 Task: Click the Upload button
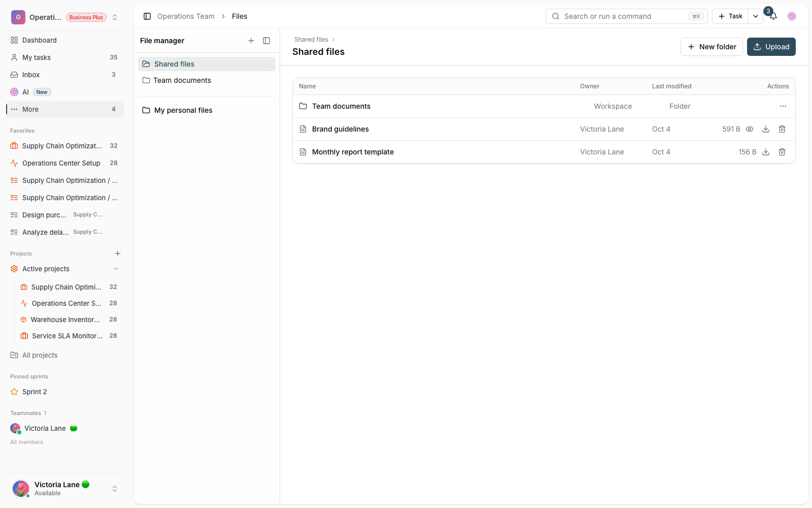point(771,47)
